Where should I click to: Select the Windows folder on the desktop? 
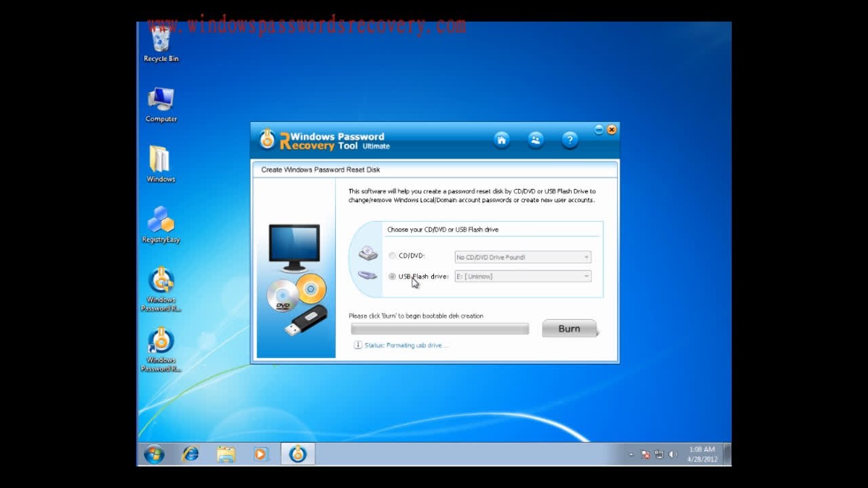pyautogui.click(x=161, y=165)
